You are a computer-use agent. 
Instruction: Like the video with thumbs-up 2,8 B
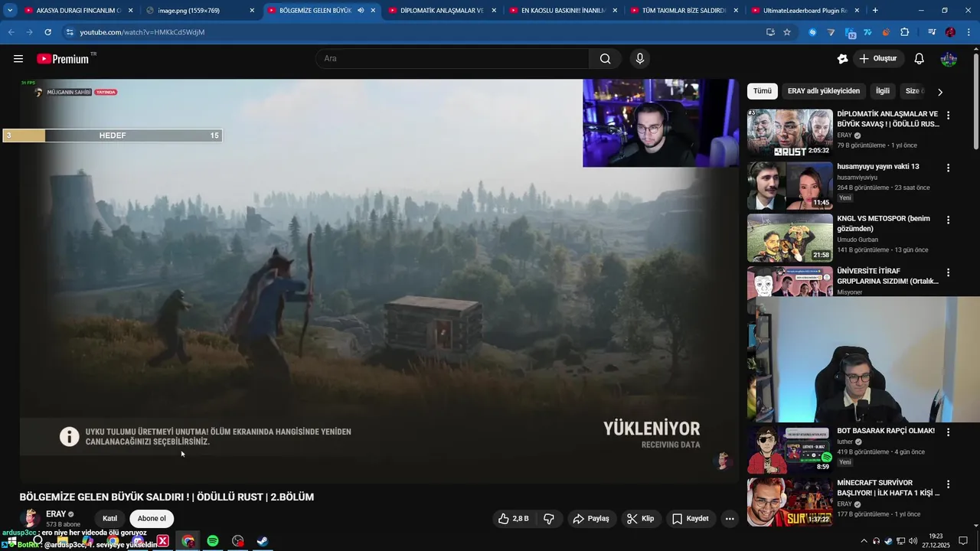tap(513, 519)
